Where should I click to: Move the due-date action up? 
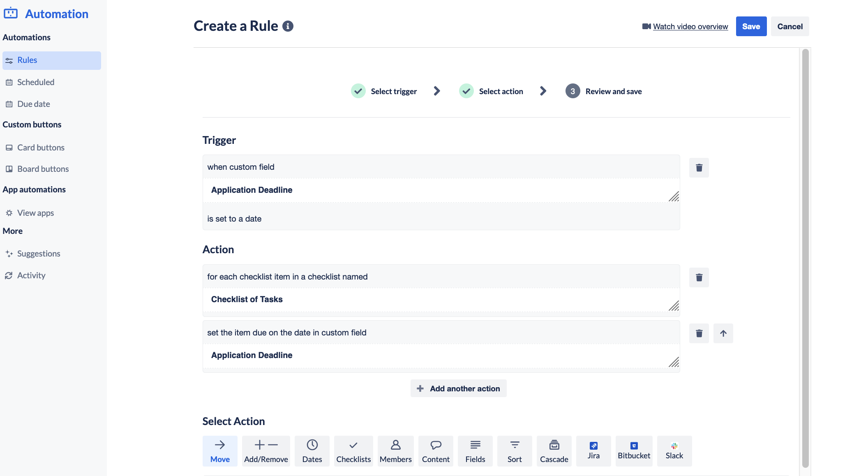click(x=723, y=333)
